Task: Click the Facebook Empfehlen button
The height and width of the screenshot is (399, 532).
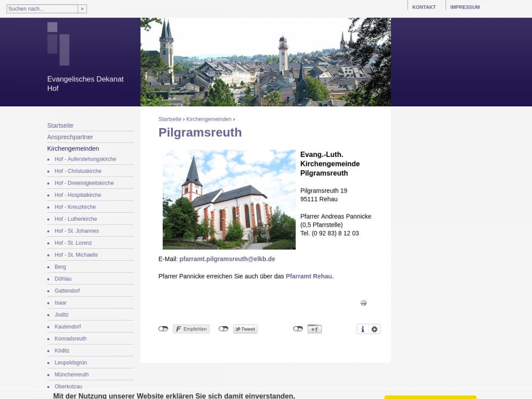Action: coord(191,329)
